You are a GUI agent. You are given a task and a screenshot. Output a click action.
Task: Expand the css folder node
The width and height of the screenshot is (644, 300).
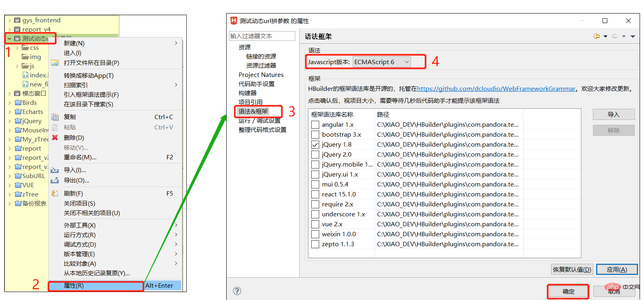coord(17,48)
